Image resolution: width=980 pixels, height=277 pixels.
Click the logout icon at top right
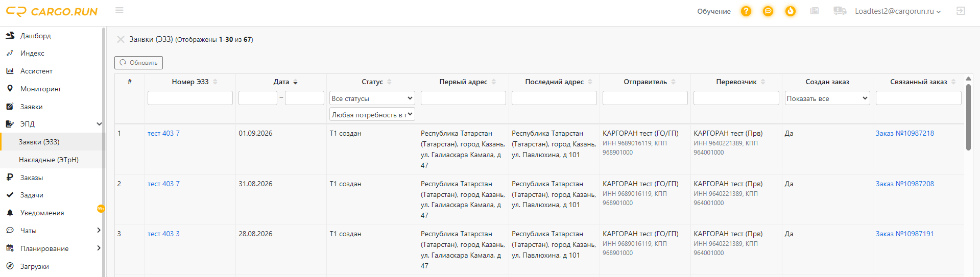961,11
